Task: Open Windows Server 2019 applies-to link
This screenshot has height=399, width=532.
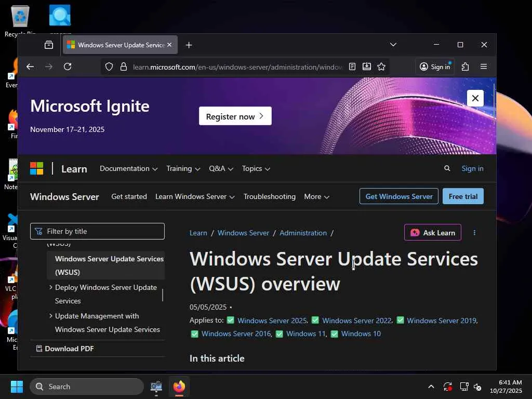Action: pyautogui.click(x=442, y=321)
